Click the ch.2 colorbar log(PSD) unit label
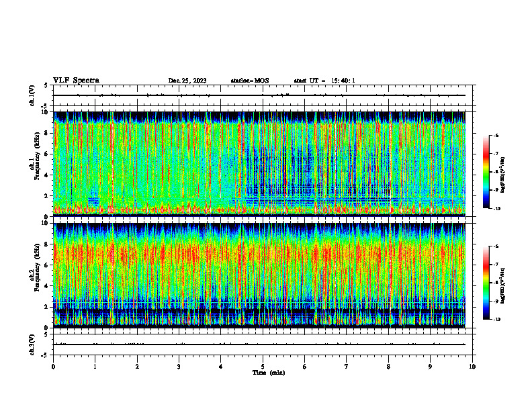Image resolution: width=532 pixels, height=411 pixels. [x=503, y=285]
